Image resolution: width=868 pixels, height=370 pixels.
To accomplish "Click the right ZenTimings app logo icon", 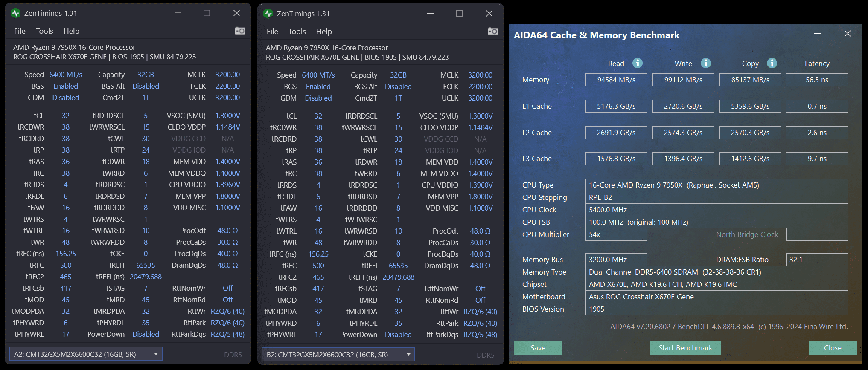I will coord(268,14).
